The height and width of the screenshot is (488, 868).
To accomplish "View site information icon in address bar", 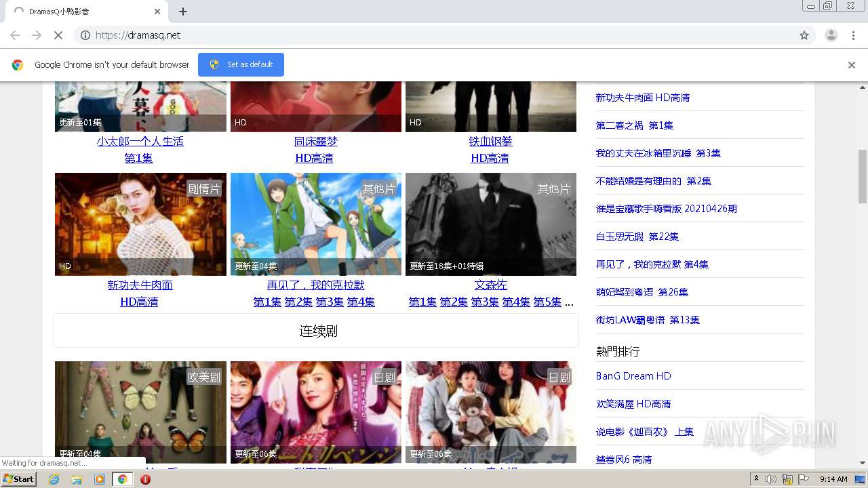I will (85, 35).
